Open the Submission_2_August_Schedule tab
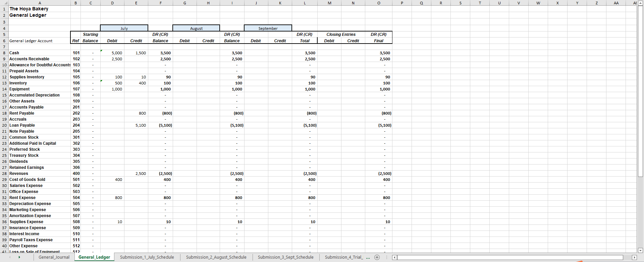This screenshot has width=644, height=262. [216, 257]
